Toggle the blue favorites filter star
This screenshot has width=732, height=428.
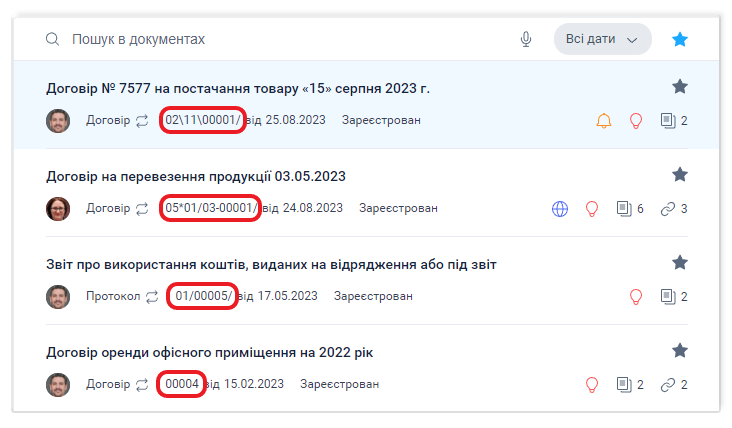680,39
